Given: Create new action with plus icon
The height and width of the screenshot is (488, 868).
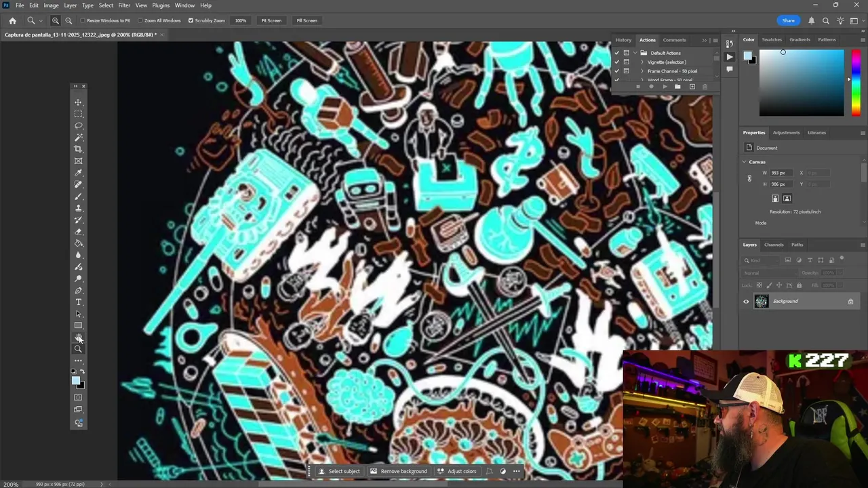Looking at the screenshot, I should pyautogui.click(x=692, y=87).
